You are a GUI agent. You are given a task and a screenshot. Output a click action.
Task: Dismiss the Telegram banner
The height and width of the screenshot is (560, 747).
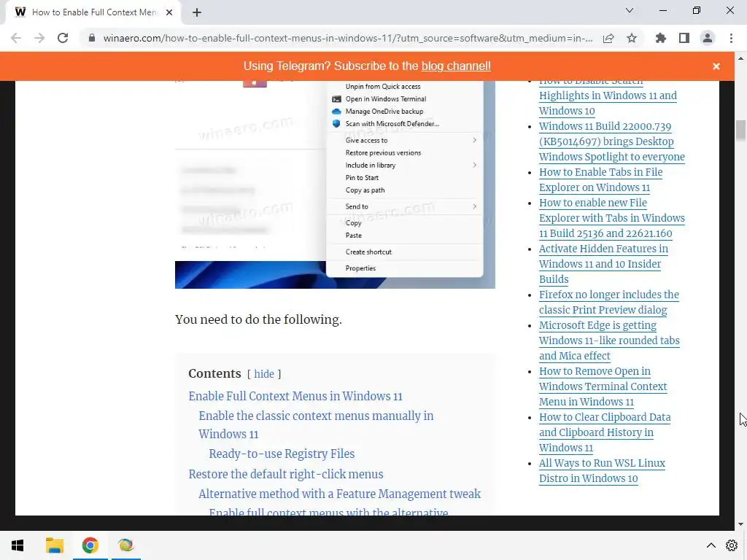pyautogui.click(x=716, y=66)
